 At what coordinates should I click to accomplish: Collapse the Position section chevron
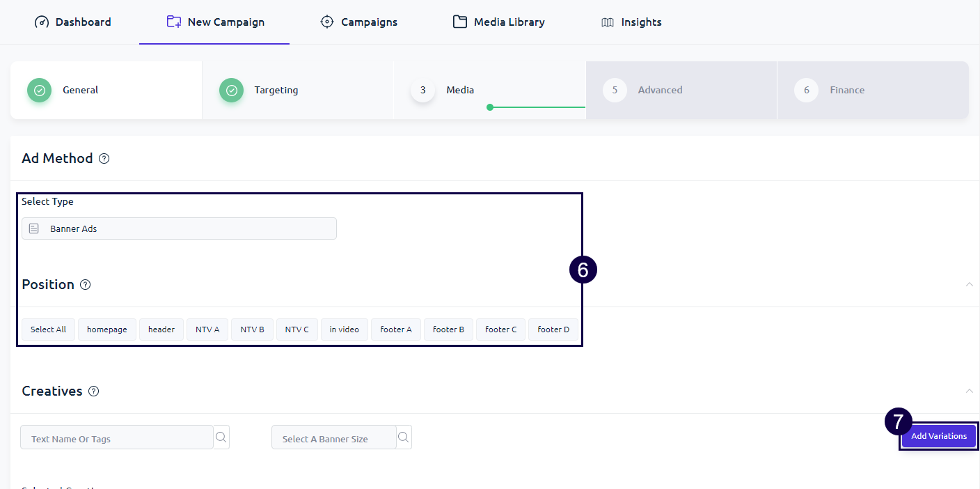click(x=969, y=284)
